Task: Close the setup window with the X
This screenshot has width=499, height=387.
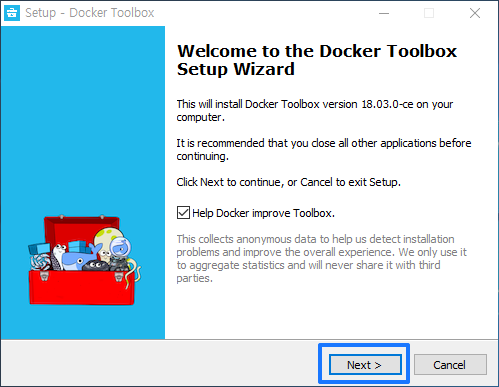Action: coord(475,13)
